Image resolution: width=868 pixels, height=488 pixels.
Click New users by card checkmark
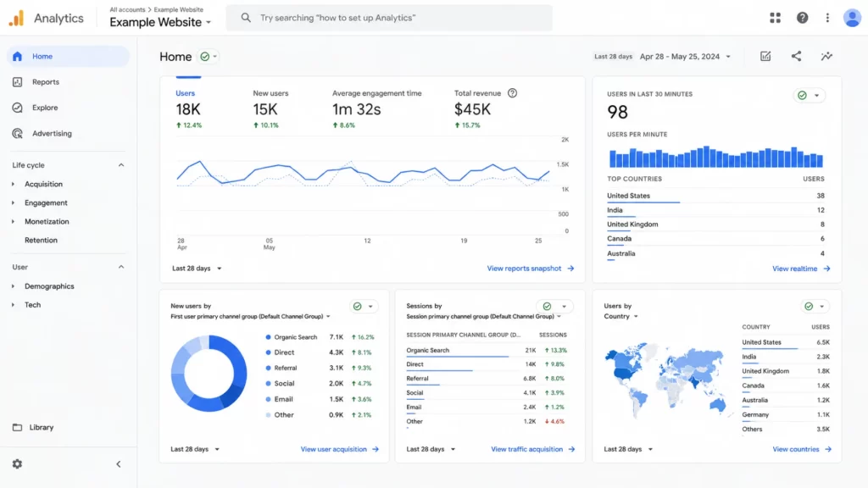pos(358,306)
